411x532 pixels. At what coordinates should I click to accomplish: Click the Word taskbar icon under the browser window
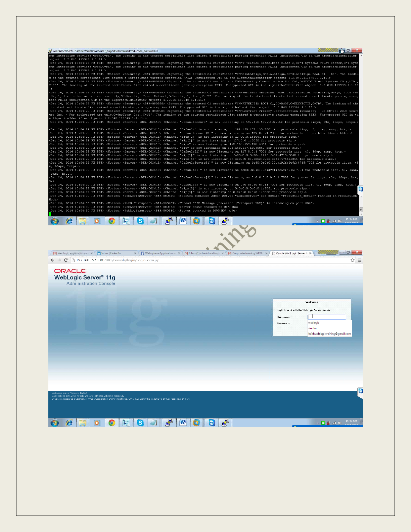(x=183, y=423)
